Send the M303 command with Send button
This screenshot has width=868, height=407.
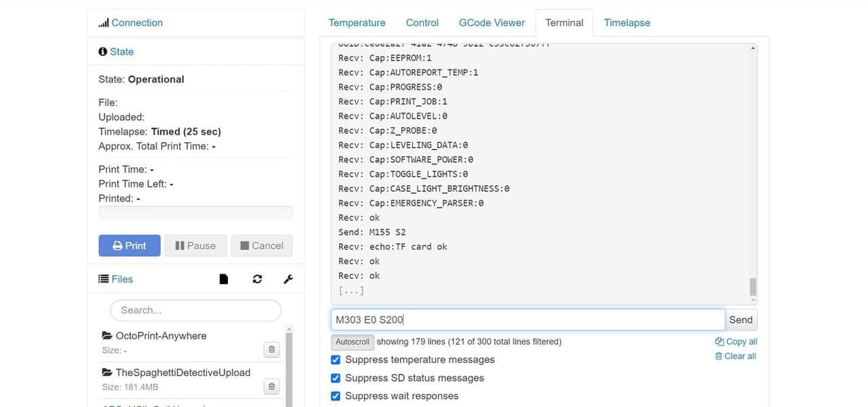[x=741, y=319]
